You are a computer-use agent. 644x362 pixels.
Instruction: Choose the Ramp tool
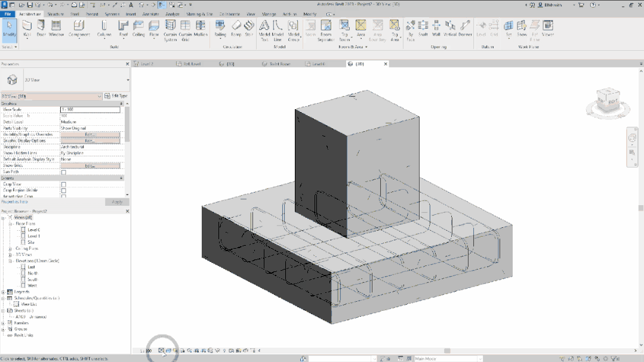tap(236, 29)
